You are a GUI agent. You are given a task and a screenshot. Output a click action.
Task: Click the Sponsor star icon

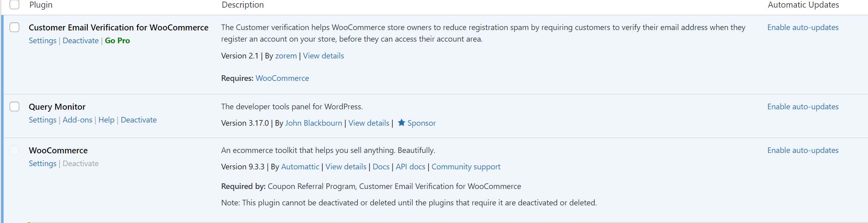pyautogui.click(x=401, y=123)
